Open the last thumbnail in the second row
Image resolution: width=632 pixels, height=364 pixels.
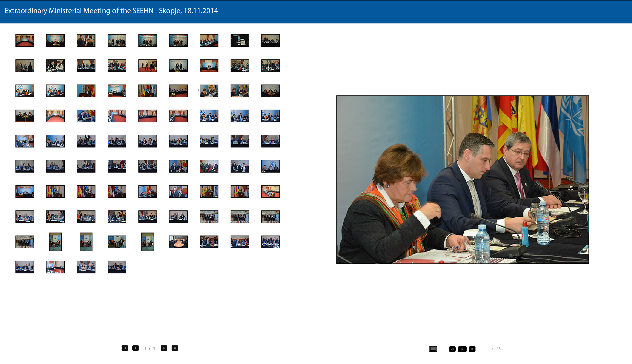tap(270, 66)
